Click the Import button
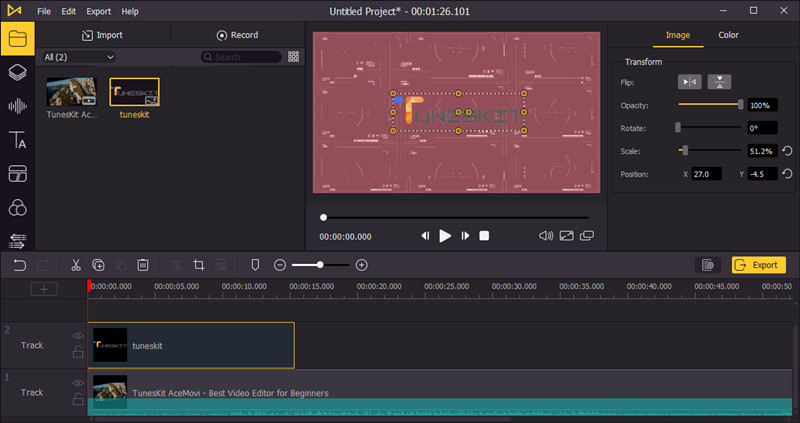The height and width of the screenshot is (423, 800). (x=103, y=35)
